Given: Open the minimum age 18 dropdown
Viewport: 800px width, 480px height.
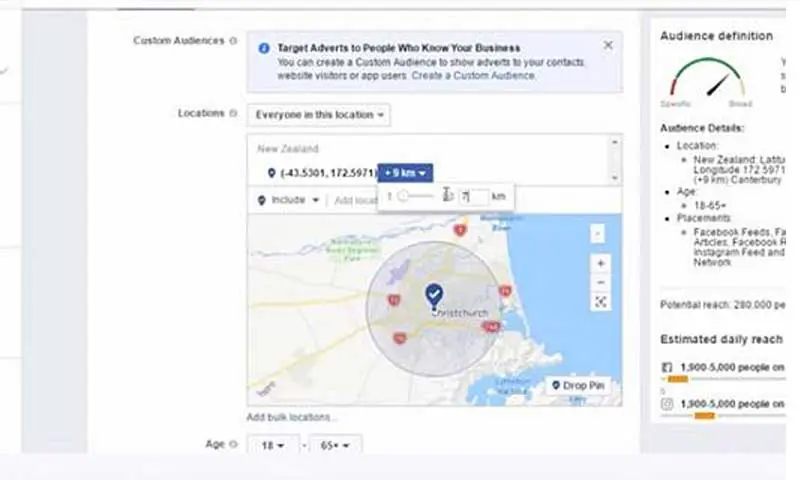Looking at the screenshot, I should 274,444.
